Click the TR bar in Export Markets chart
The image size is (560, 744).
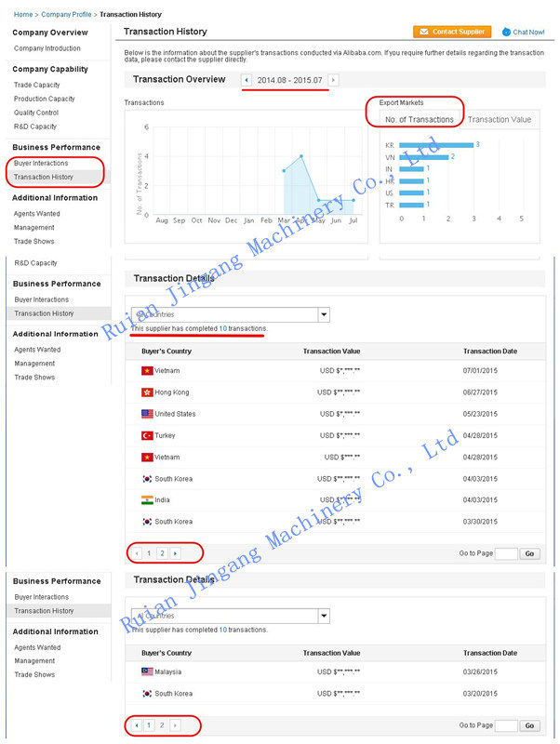[411, 205]
